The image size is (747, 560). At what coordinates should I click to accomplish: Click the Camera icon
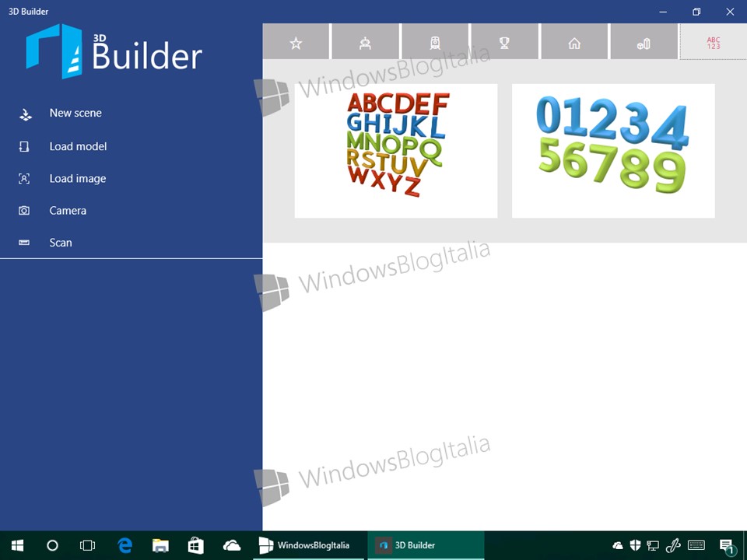[x=24, y=211]
